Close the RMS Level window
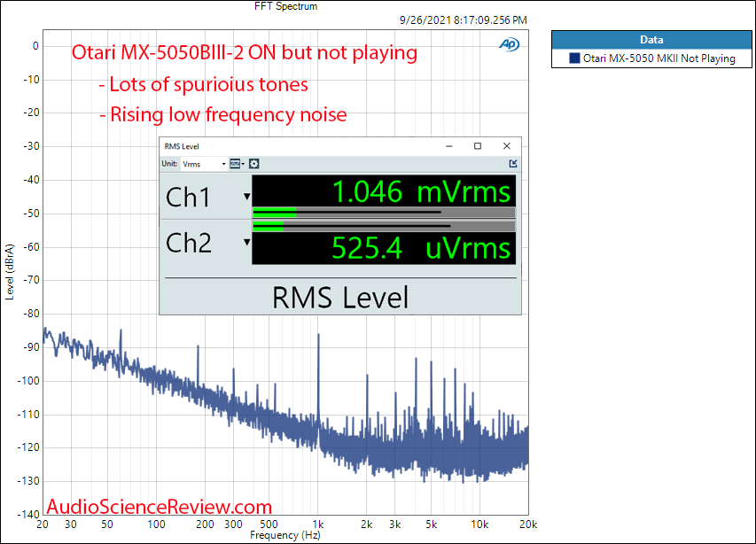The height and width of the screenshot is (544, 756). tap(506, 146)
